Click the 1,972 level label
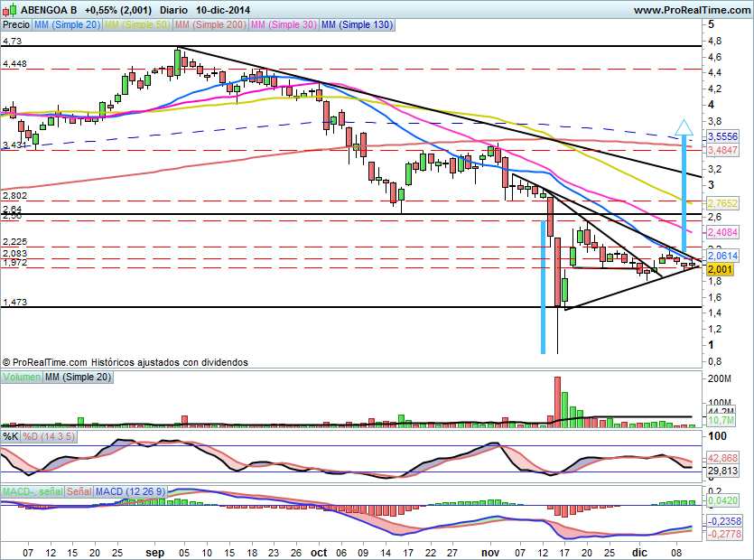The image size is (754, 560). (x=14, y=263)
